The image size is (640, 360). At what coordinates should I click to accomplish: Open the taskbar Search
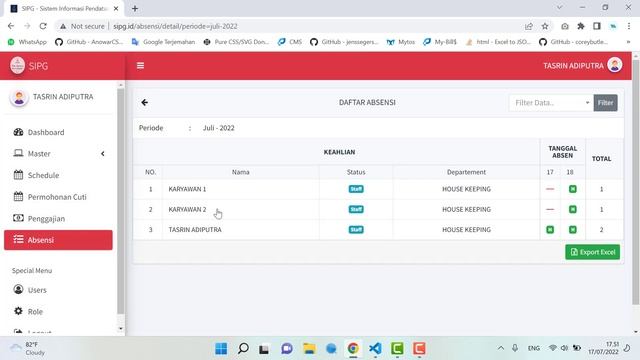(x=243, y=349)
